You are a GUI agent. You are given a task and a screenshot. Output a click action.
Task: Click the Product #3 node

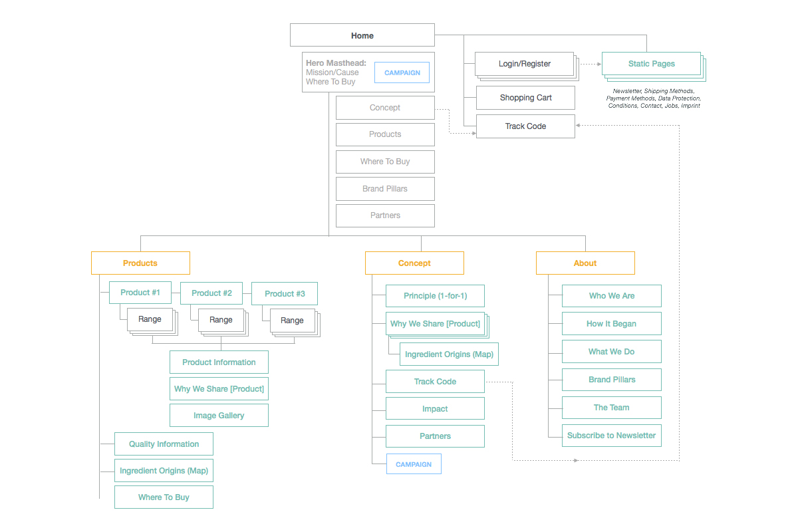click(285, 294)
